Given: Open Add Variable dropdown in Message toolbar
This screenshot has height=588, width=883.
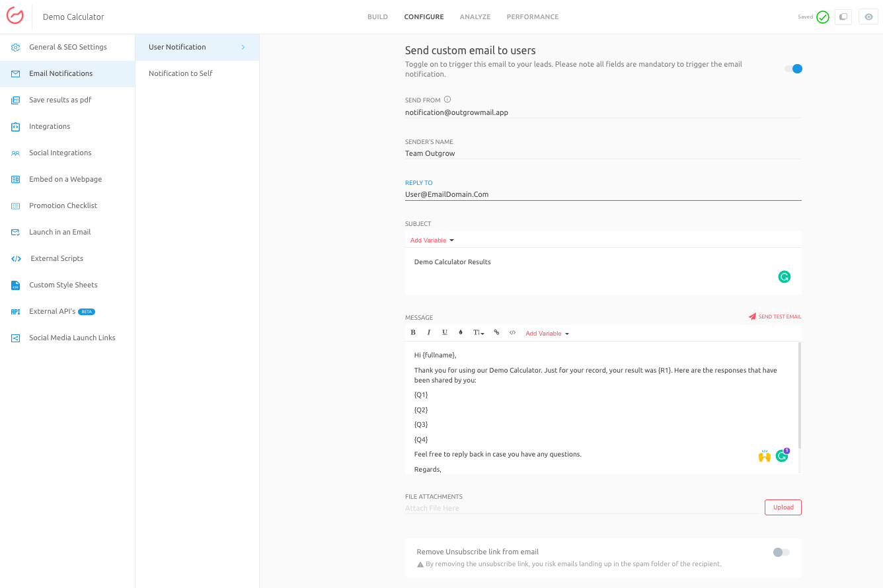Looking at the screenshot, I should click(x=547, y=334).
